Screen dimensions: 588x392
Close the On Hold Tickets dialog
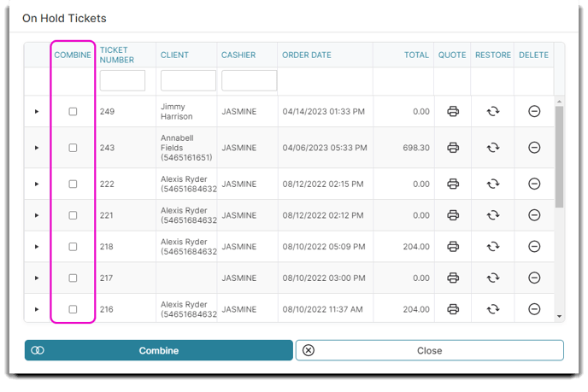[x=429, y=350]
